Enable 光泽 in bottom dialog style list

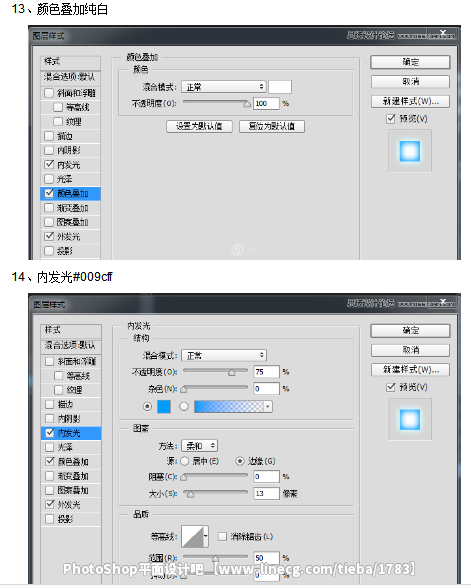(x=50, y=447)
